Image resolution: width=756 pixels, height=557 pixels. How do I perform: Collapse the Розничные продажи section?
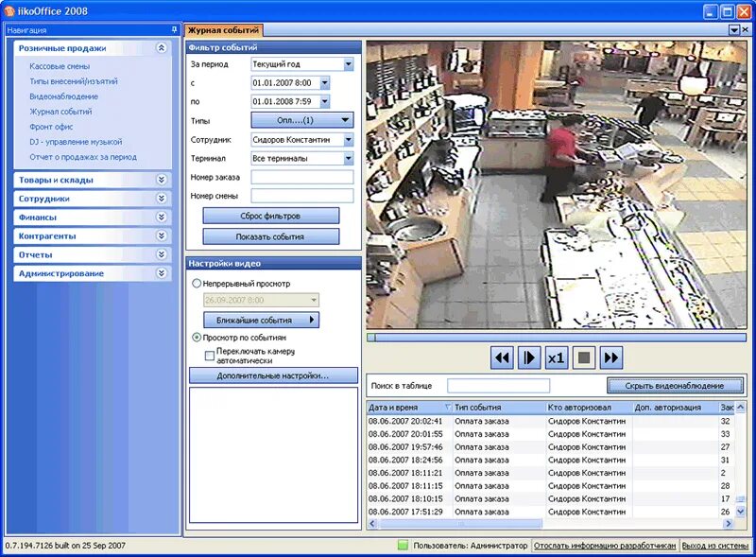point(162,48)
